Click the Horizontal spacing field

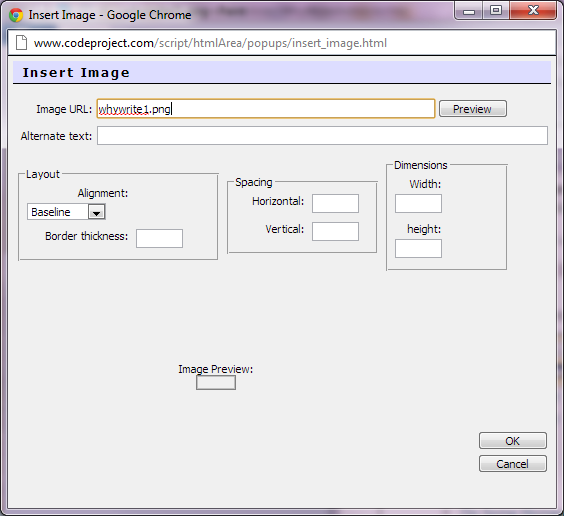pyautogui.click(x=335, y=204)
